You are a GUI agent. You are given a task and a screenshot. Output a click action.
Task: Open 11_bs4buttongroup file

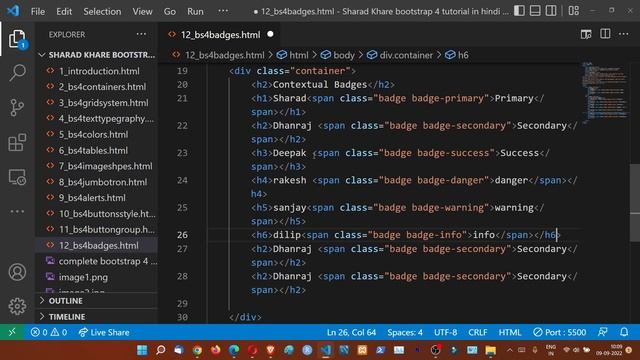tap(107, 229)
